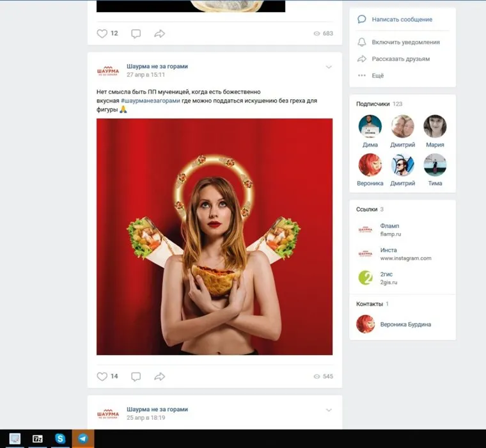Choose Рассказать друзьям in the side menu
The image size is (486, 448).
(400, 59)
